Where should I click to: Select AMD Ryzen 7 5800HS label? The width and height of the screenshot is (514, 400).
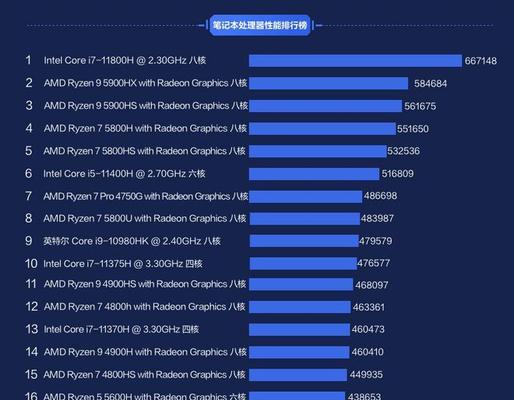(144, 151)
